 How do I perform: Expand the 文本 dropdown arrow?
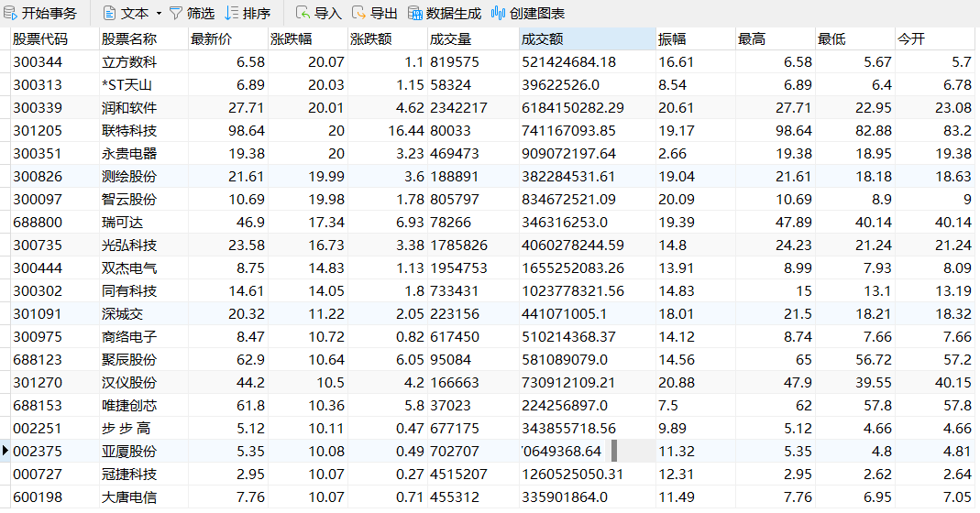(x=159, y=13)
